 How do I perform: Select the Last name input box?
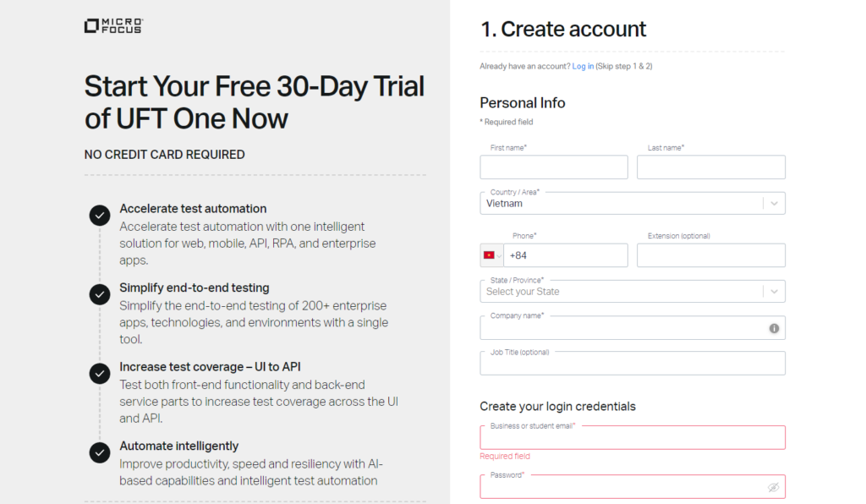[x=710, y=167]
